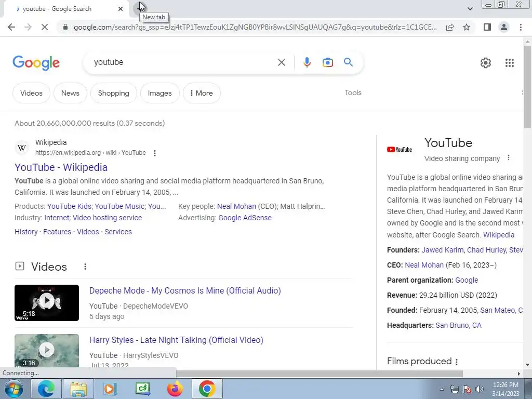This screenshot has width=532, height=399.
Task: Open the Google parent organization link
Action: point(467,280)
